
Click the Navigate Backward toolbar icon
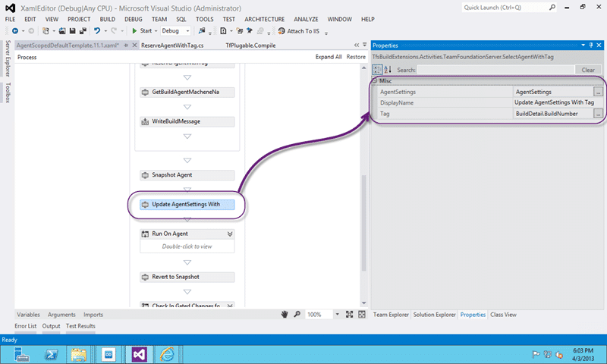pyautogui.click(x=15, y=31)
